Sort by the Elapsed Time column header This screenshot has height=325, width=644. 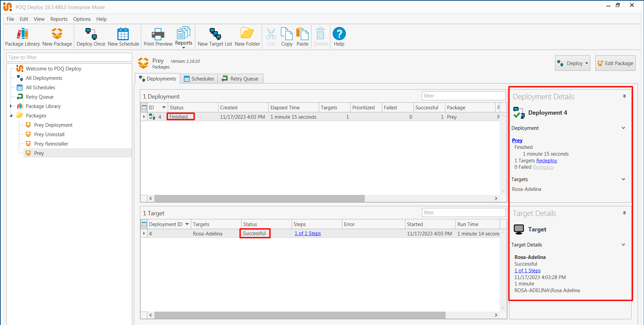pos(293,108)
